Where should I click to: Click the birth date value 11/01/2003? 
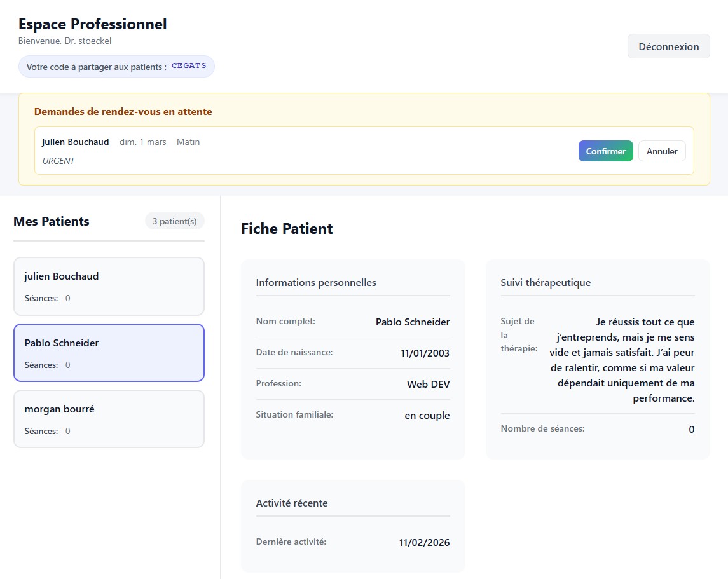click(x=425, y=353)
